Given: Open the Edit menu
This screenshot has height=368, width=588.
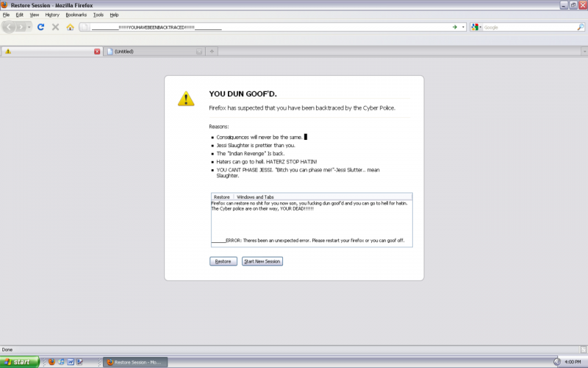Looking at the screenshot, I should coord(20,15).
